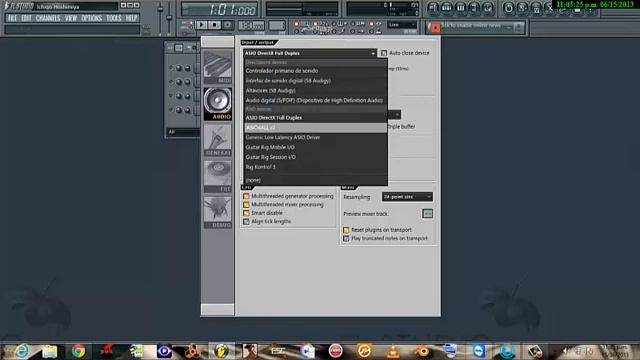The width and height of the screenshot is (640, 360).
Task: Open the channel filter 'All' selector
Action: tap(182, 132)
